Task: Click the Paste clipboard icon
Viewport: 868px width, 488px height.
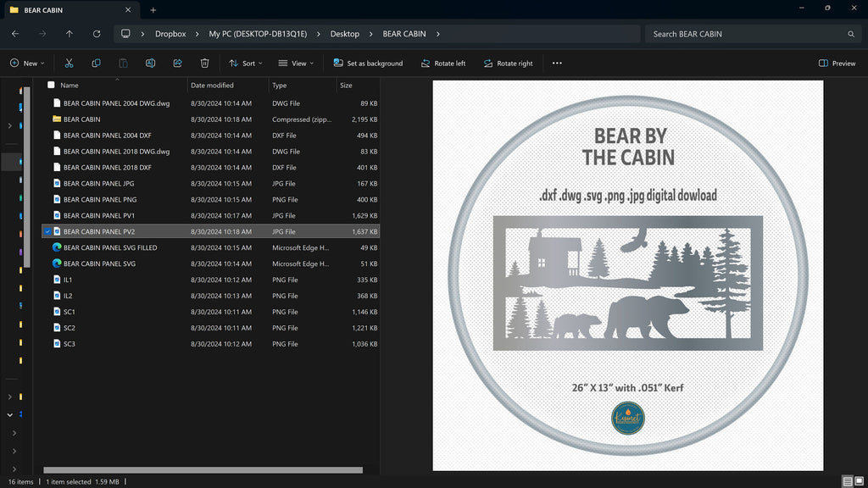Action: [x=123, y=63]
